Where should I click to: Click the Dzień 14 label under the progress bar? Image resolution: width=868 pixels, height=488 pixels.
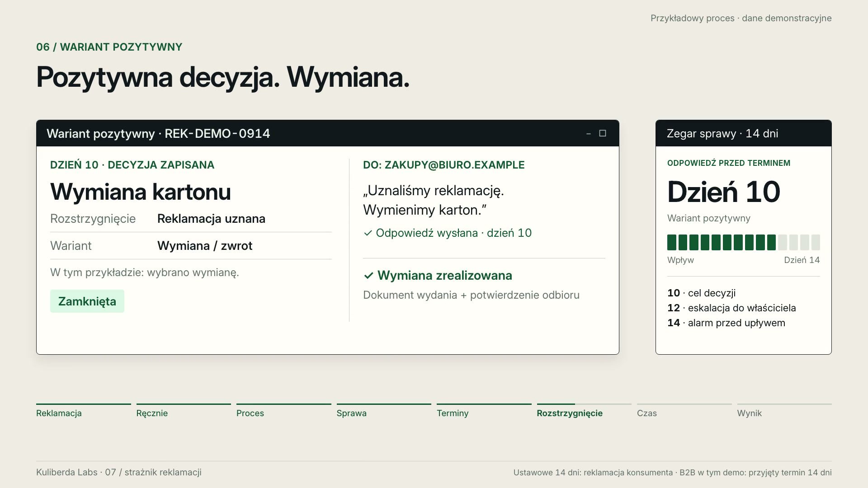click(802, 260)
